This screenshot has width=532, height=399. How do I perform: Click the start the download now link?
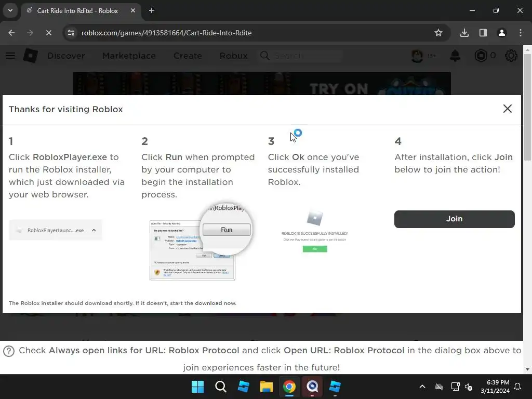(x=203, y=303)
